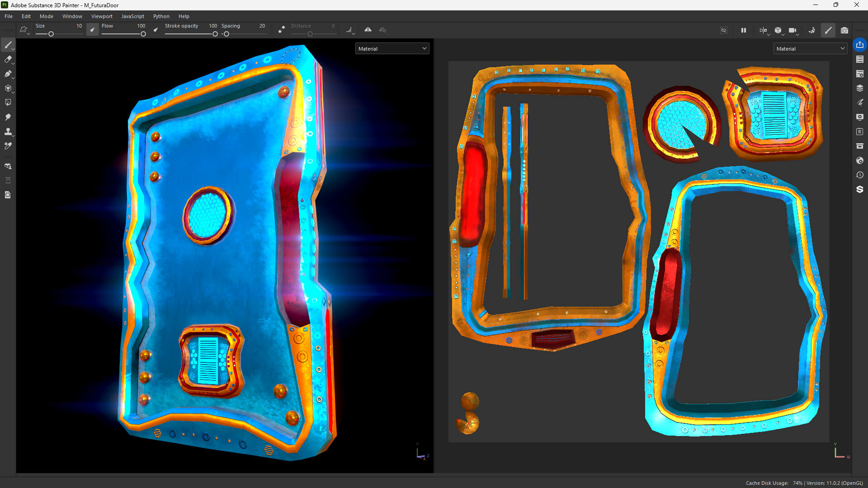This screenshot has height=488, width=868.
Task: Select the Clone tool
Action: point(8,131)
